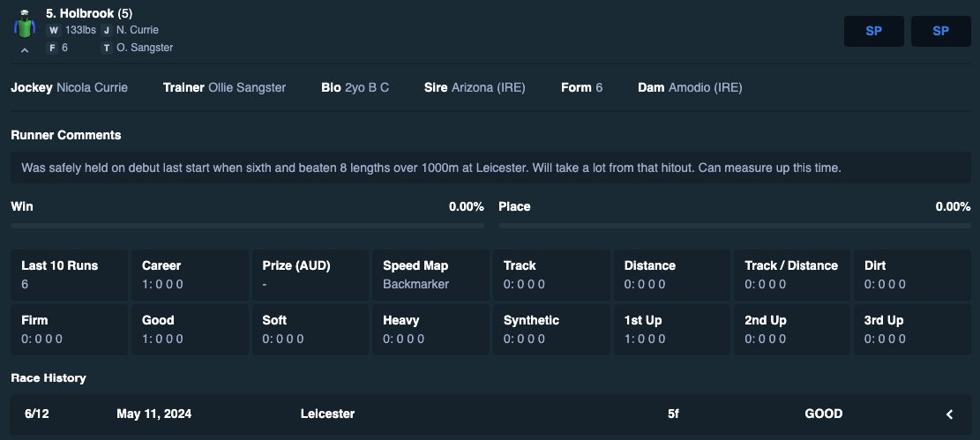Image resolution: width=980 pixels, height=440 pixels.
Task: Click the runner comments text box
Action: pyautogui.click(x=490, y=168)
